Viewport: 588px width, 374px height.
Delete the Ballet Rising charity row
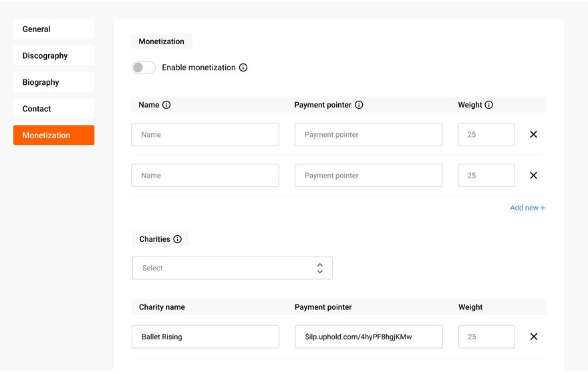point(533,337)
